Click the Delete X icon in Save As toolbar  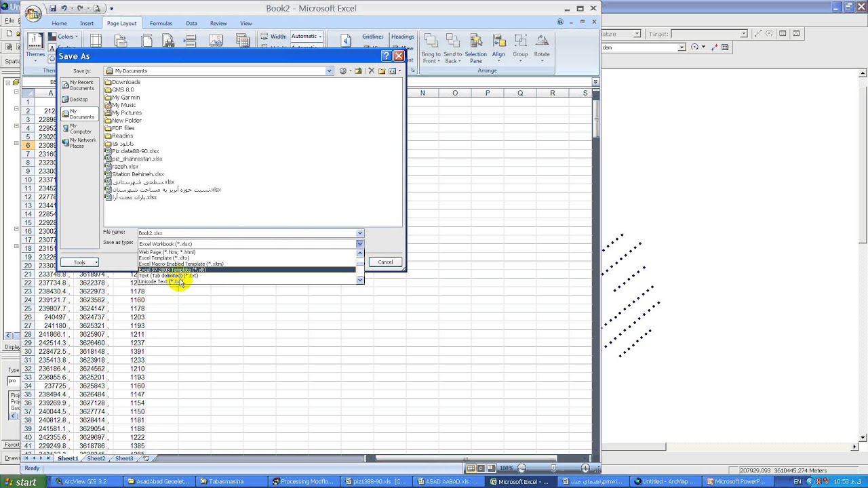(x=371, y=70)
